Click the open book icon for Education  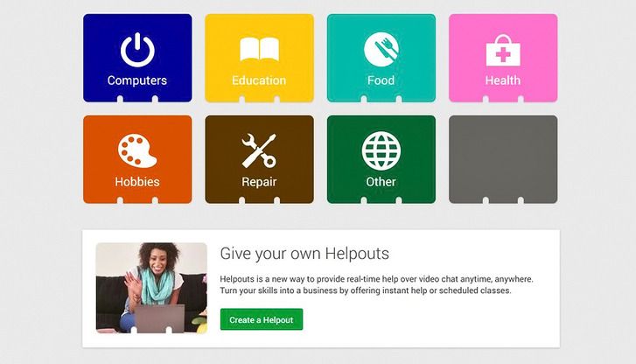[x=259, y=50]
